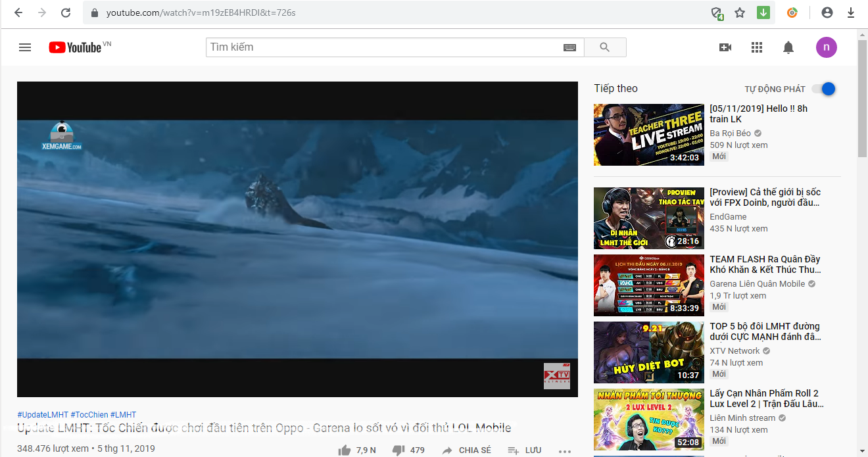Viewport: 868px width, 457px height.
Task: Open the video titled Hello !! 8h train LK
Action: coord(759,114)
